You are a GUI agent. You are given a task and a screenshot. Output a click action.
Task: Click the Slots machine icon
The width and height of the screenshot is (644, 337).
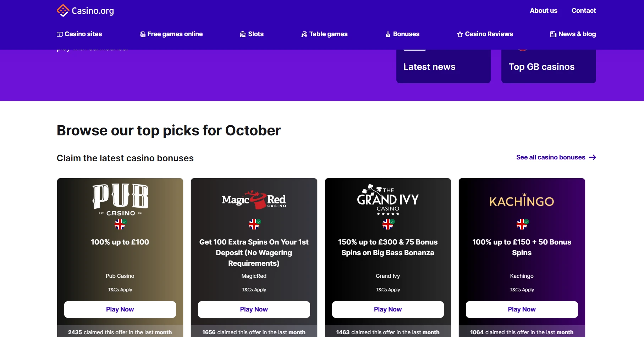pos(243,34)
